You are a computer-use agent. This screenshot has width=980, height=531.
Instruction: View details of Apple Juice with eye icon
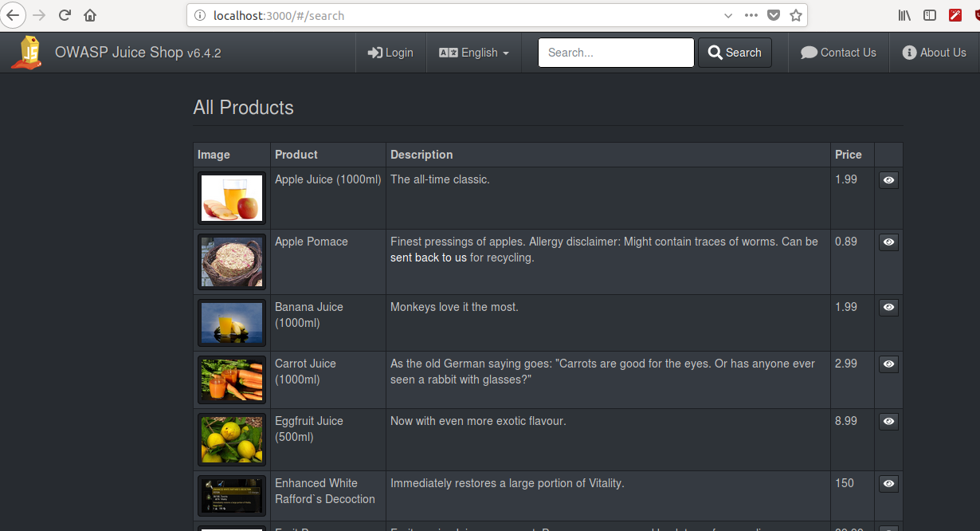[888, 180]
